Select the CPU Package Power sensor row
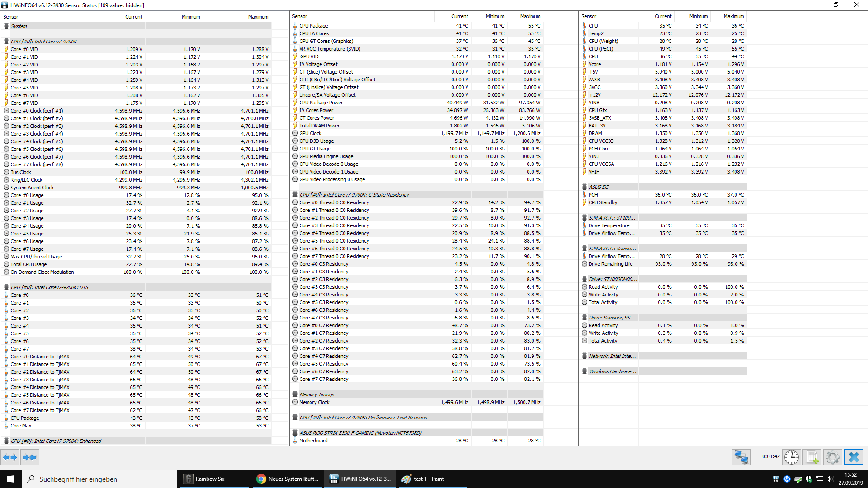The height and width of the screenshot is (488, 868). [321, 103]
